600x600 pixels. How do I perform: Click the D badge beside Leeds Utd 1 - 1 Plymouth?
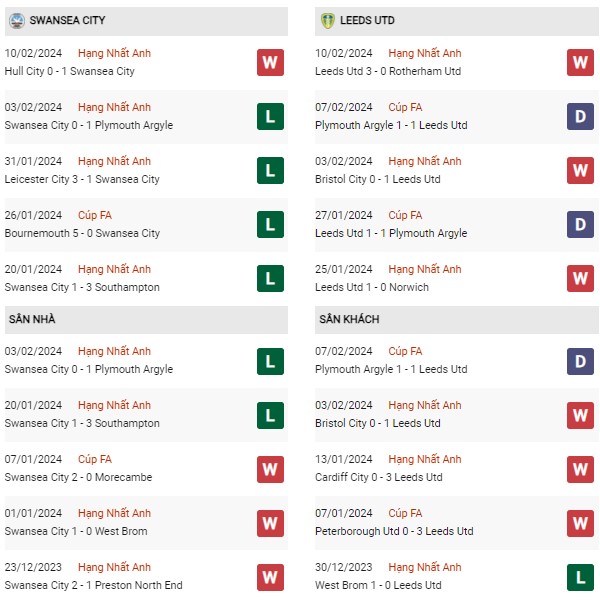tap(580, 224)
